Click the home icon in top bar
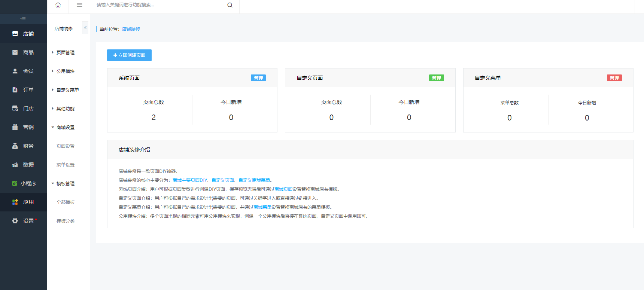The height and width of the screenshot is (290, 644). point(58,5)
